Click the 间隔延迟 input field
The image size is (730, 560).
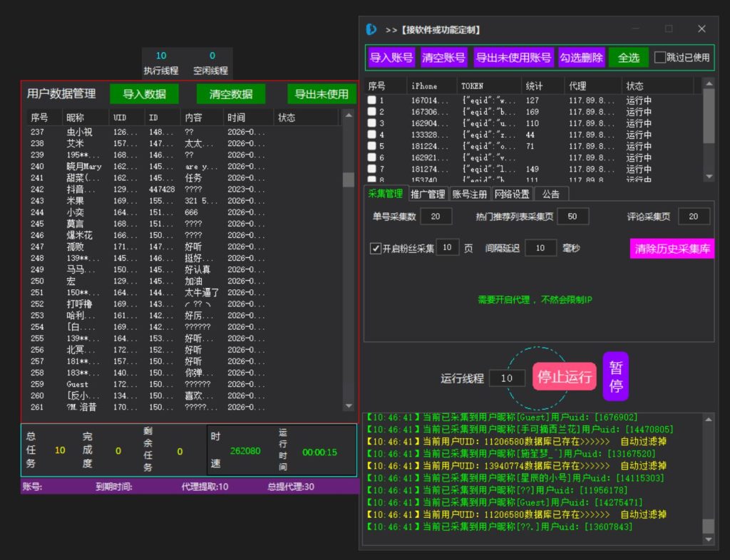point(540,248)
